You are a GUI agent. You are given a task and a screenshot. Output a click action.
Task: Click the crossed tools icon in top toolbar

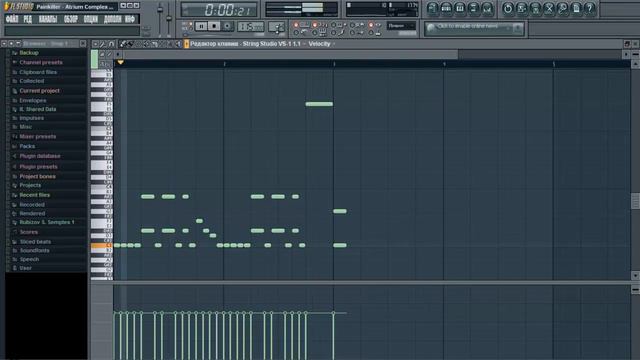(549, 8)
